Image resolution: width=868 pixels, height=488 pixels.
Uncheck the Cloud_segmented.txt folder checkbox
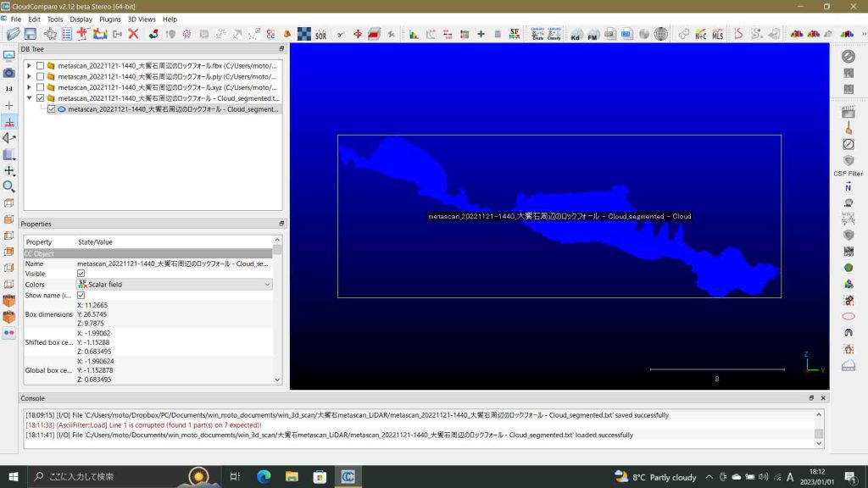pyautogui.click(x=41, y=98)
